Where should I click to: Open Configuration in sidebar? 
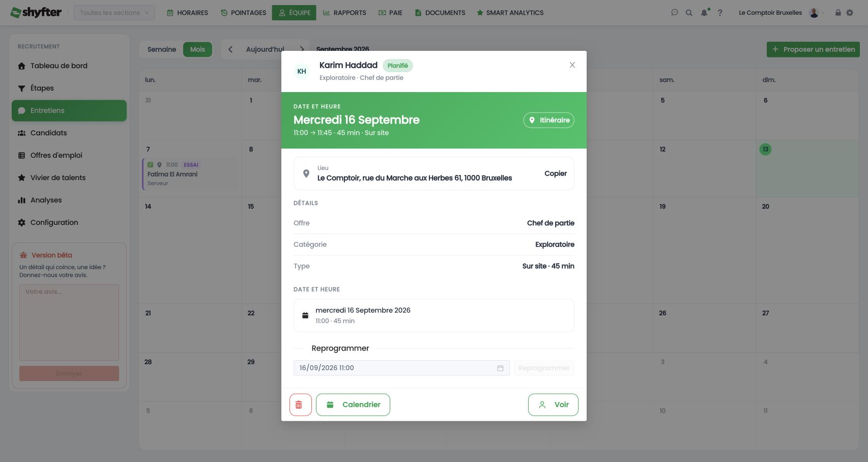tap(69, 222)
